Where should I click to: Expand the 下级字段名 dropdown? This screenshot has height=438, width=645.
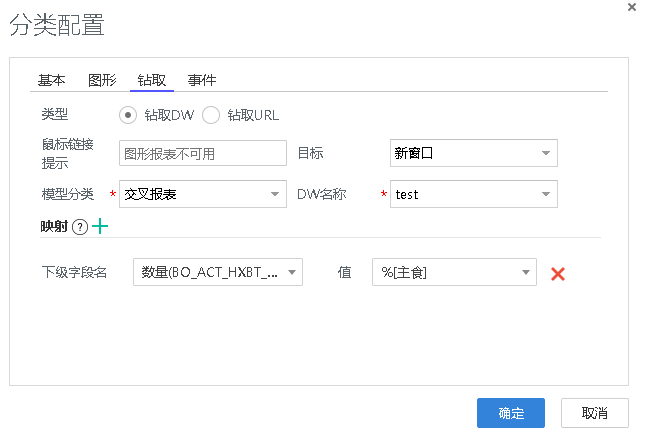pos(218,272)
